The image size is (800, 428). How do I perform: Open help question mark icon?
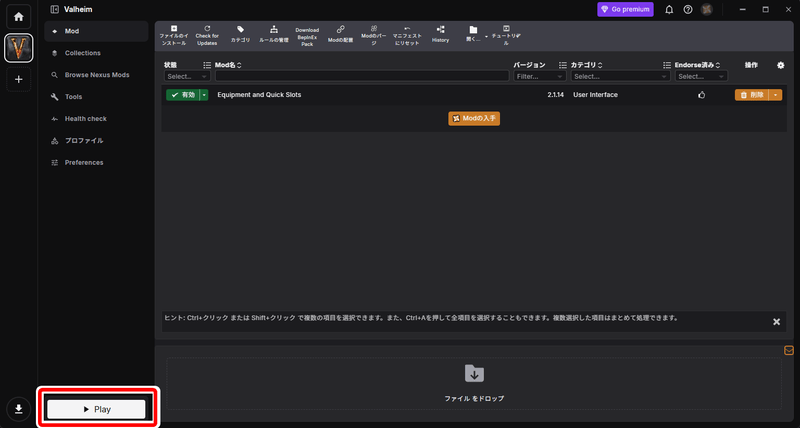tap(688, 10)
